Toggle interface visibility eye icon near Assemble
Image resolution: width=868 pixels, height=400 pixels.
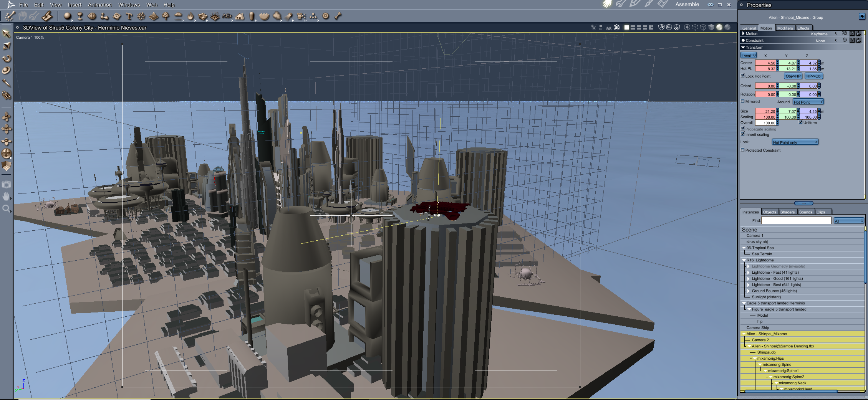coord(711,5)
